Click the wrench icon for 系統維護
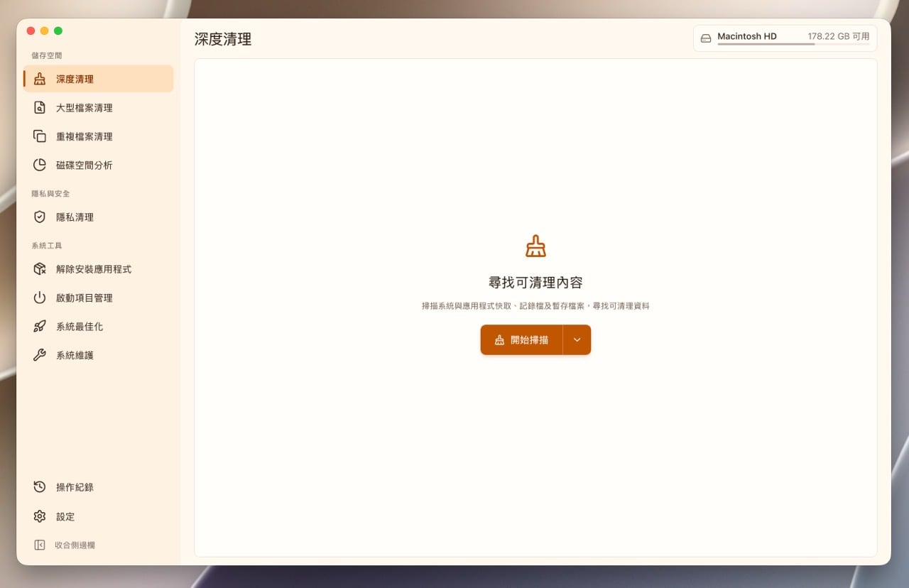Viewport: 909px width, 588px height. click(40, 355)
